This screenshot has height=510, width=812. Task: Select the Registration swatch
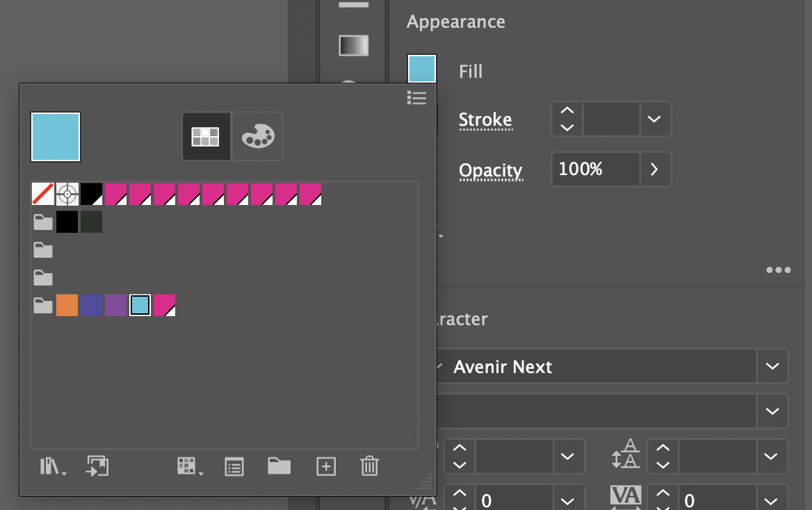tap(67, 194)
